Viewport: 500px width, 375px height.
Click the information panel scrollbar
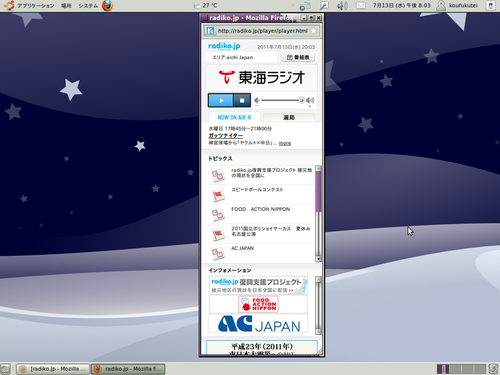(x=318, y=305)
